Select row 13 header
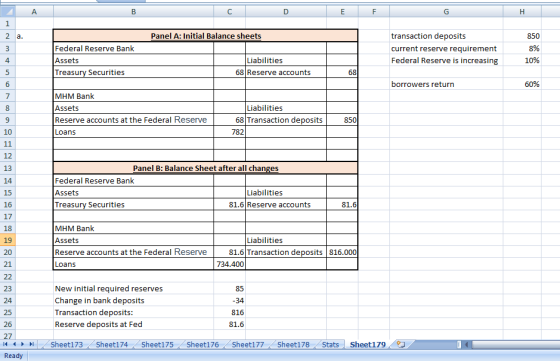This screenshot has height=361, width=560. [8, 168]
